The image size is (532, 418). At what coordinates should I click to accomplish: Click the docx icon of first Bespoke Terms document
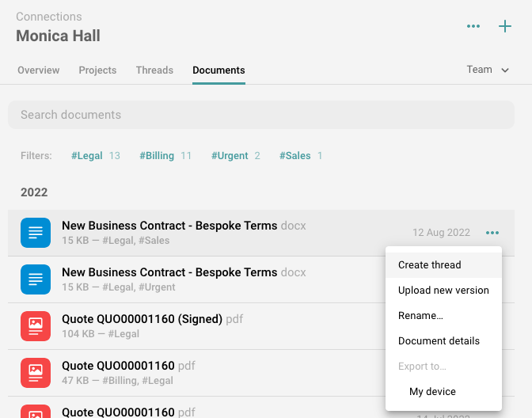pyautogui.click(x=35, y=233)
